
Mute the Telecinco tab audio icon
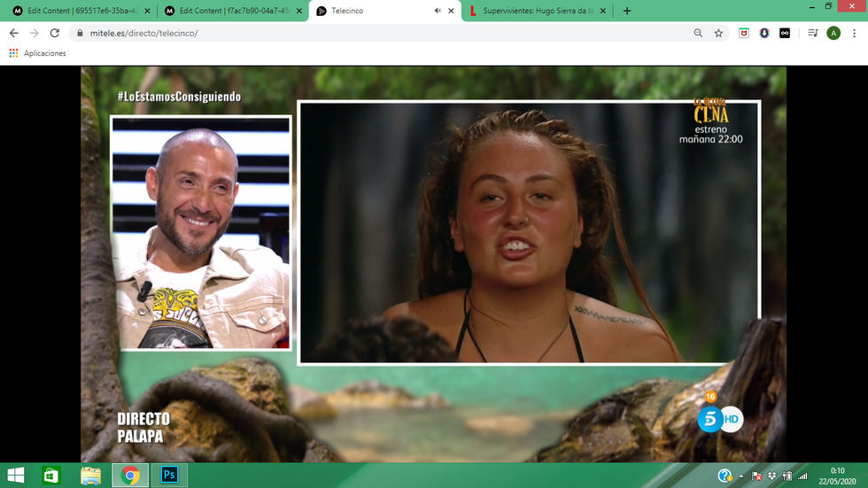[438, 11]
